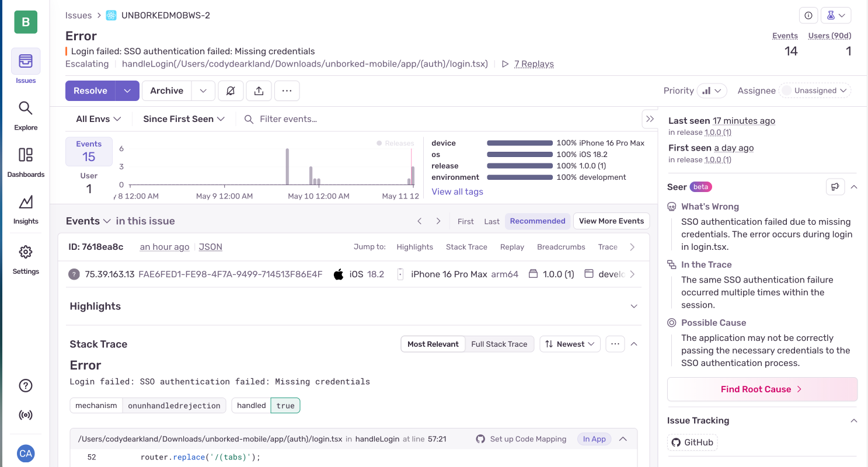Open the flask experiments dropdown
Screen dimensions: 868x467
point(836,16)
